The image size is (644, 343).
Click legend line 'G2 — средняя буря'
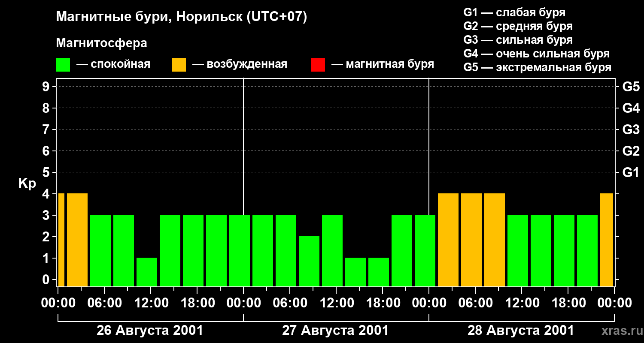point(518,26)
